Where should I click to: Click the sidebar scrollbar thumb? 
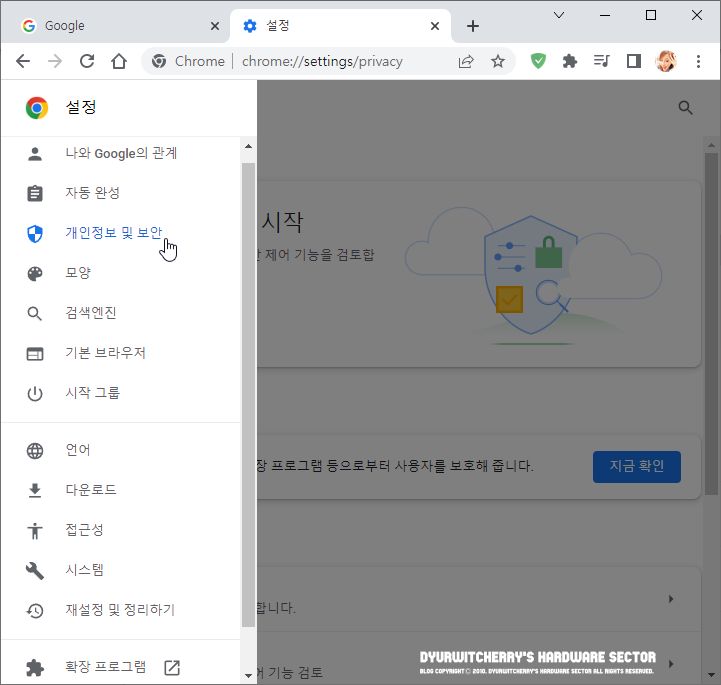tap(248, 394)
